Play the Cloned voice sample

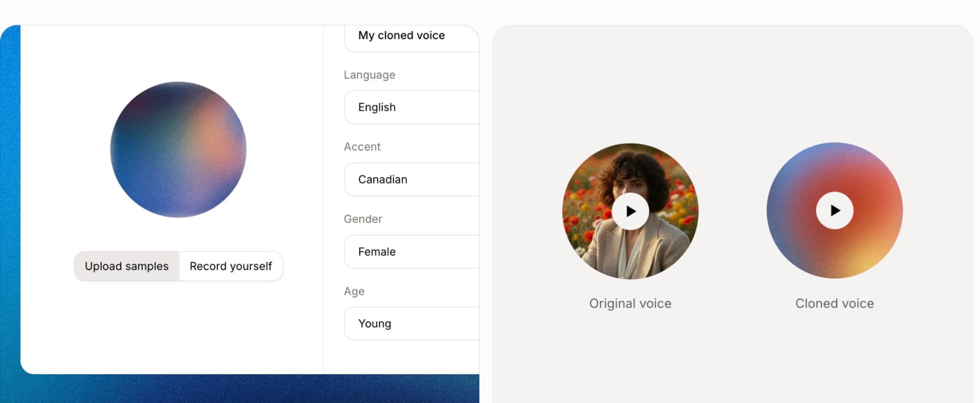click(x=834, y=211)
